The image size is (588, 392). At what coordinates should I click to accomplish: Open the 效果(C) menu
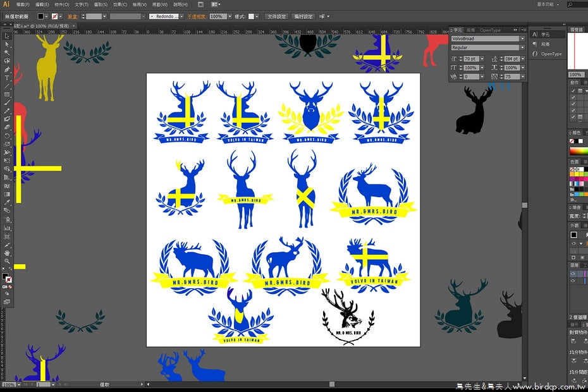tap(120, 4)
